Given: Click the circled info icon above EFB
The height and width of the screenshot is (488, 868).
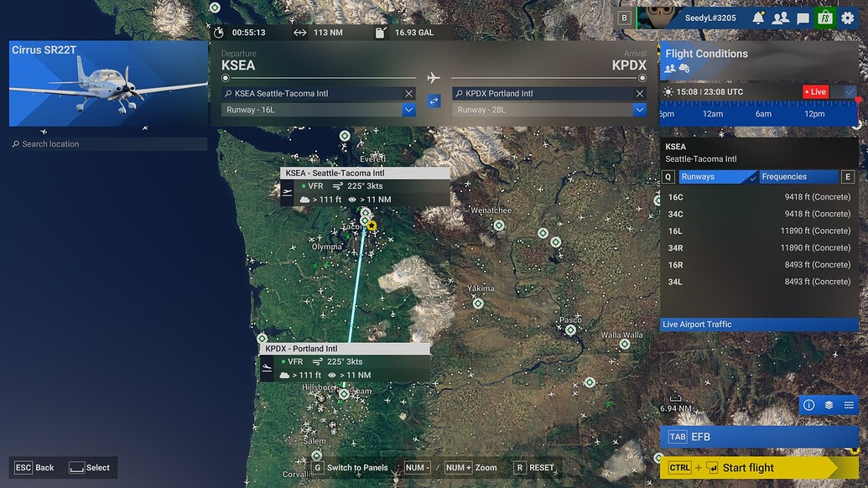Looking at the screenshot, I should pos(808,405).
